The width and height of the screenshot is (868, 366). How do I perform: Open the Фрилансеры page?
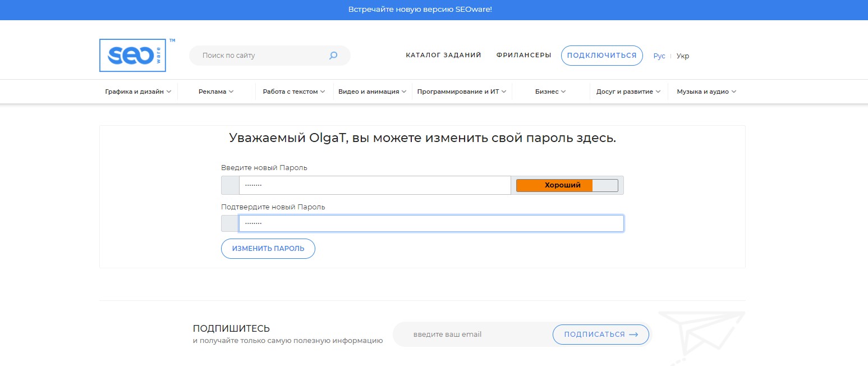coord(523,56)
